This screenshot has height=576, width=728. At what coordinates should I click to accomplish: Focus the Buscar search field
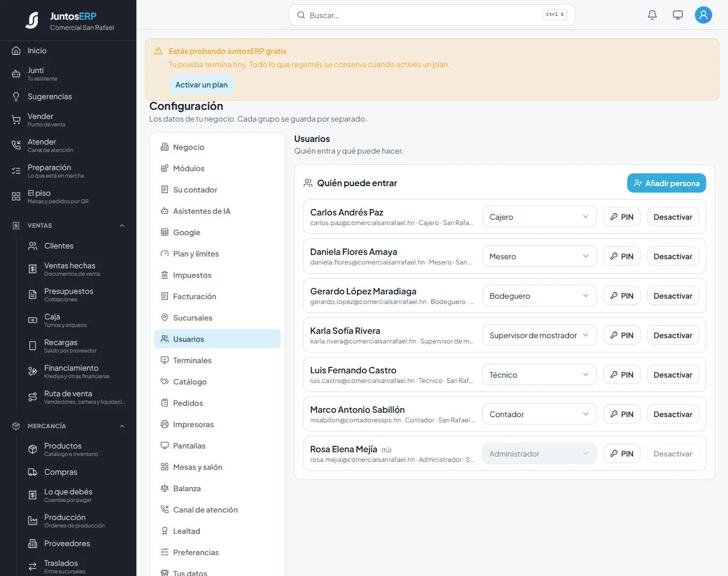[432, 15]
